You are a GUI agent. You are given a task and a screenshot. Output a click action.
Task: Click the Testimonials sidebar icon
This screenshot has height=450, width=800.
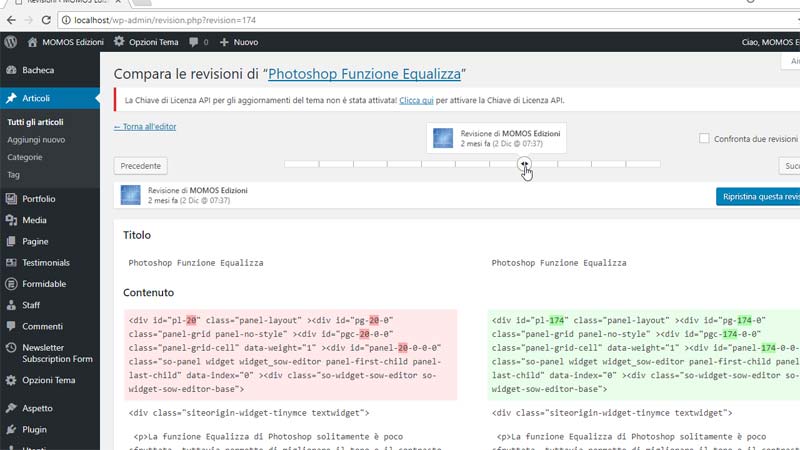11,262
